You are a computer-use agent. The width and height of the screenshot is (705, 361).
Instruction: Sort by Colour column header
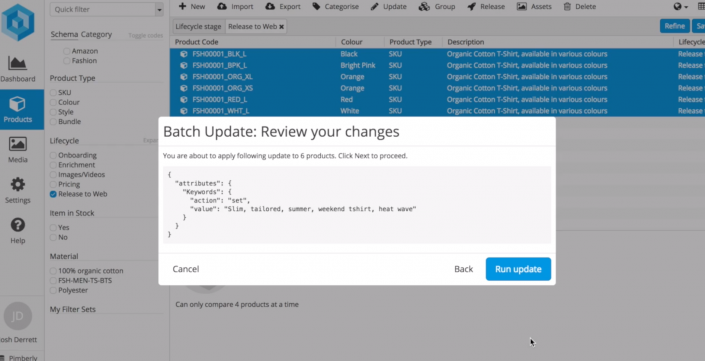point(352,42)
